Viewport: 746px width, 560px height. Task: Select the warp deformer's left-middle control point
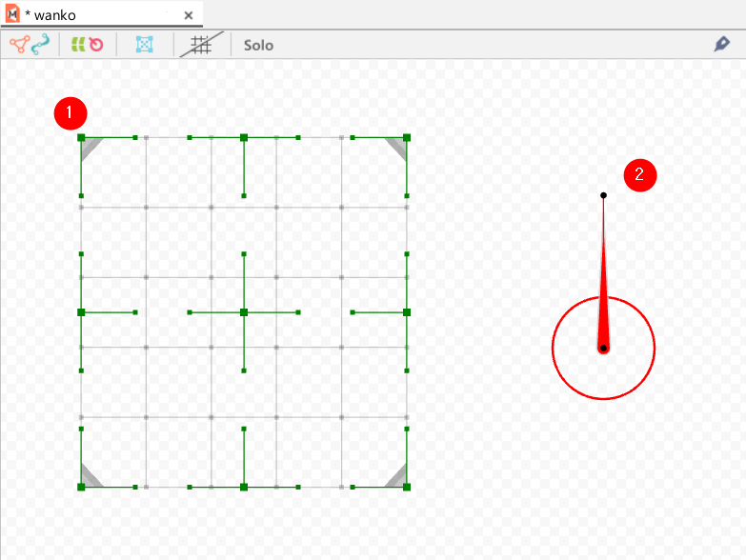(x=81, y=312)
